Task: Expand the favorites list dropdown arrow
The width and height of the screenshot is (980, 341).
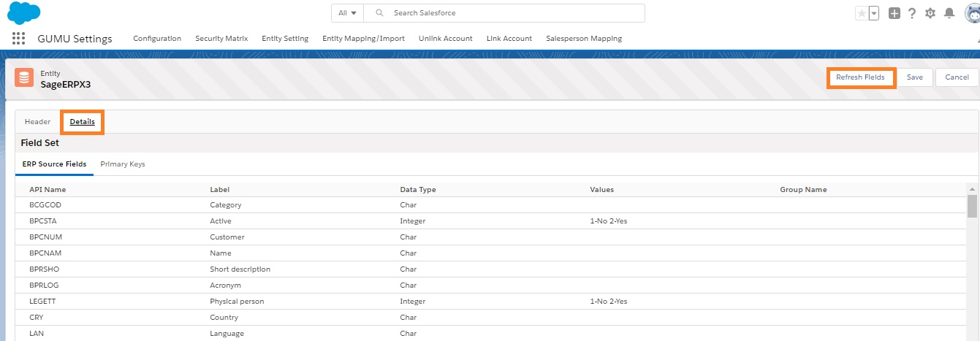Action: coord(873,13)
